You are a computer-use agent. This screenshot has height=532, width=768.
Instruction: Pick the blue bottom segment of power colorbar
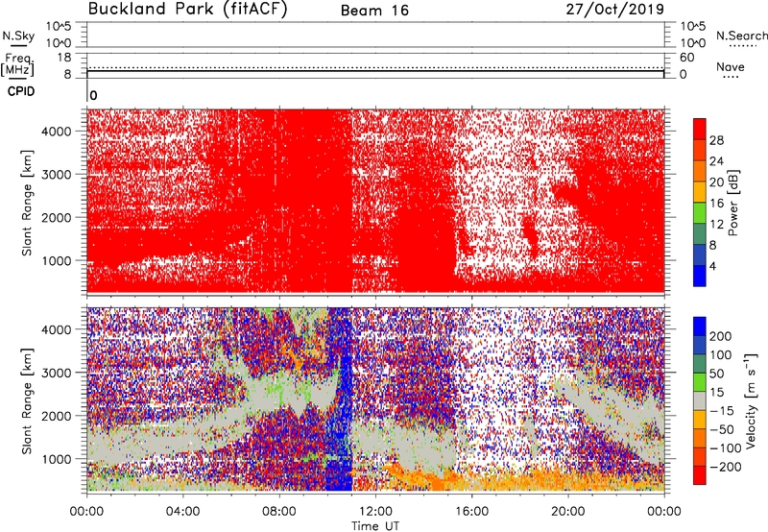tap(700, 276)
